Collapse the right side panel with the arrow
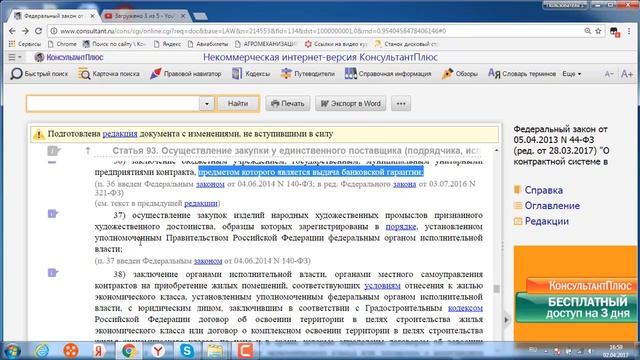640x360 pixels. pyautogui.click(x=506, y=320)
